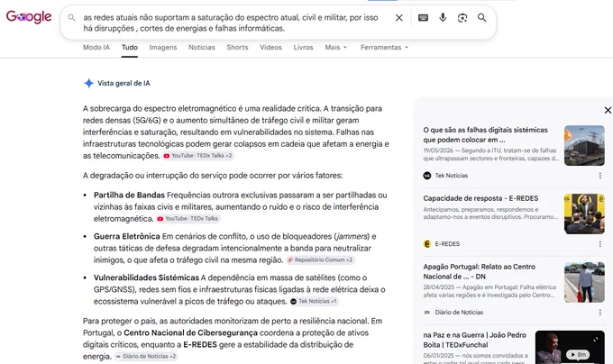Start voice search with microphone
The height and width of the screenshot is (364, 613).
[x=443, y=18]
